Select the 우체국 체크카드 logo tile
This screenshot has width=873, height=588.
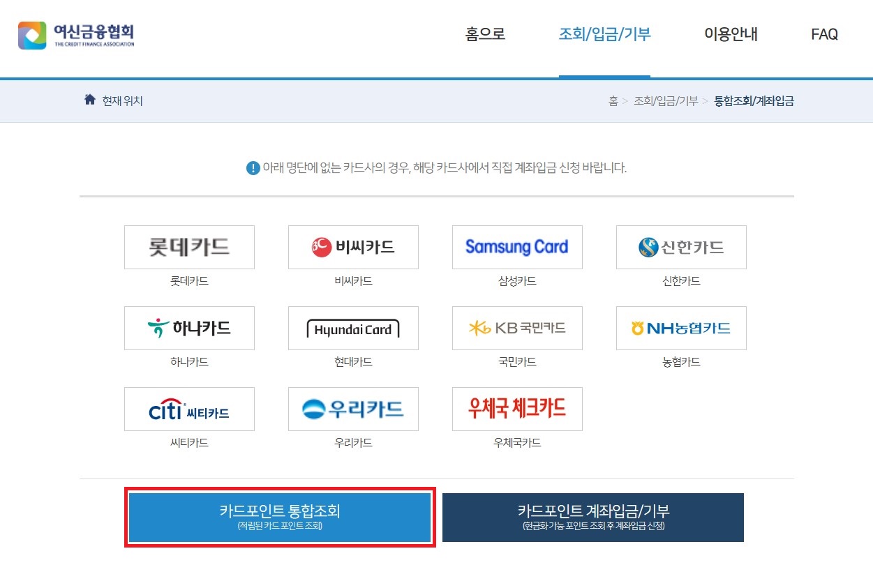tap(517, 409)
